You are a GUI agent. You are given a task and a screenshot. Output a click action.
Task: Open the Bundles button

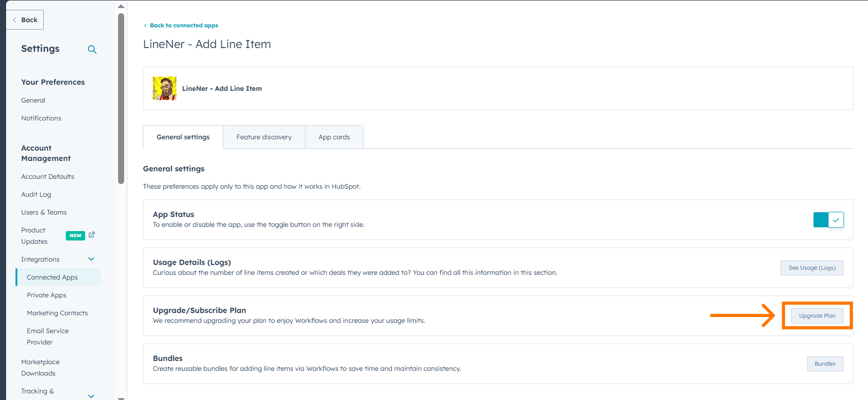[825, 364]
